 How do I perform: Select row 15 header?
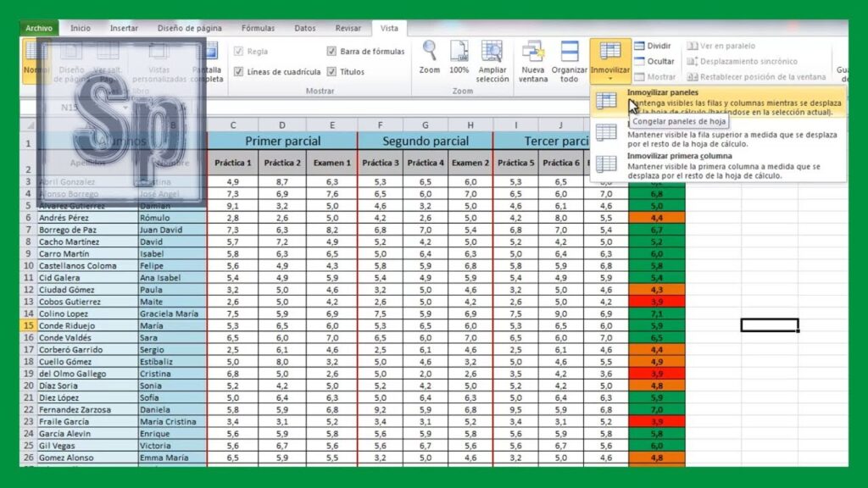click(27, 325)
